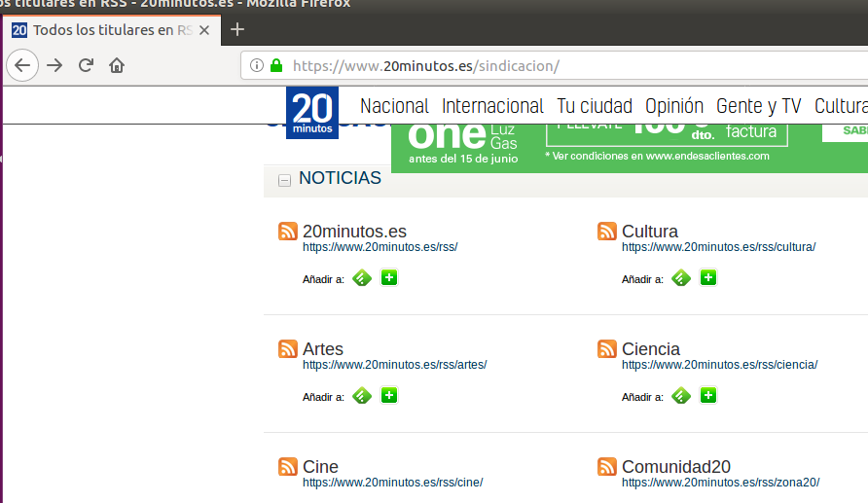Open the 20minutos.es feed title link

coord(354,231)
